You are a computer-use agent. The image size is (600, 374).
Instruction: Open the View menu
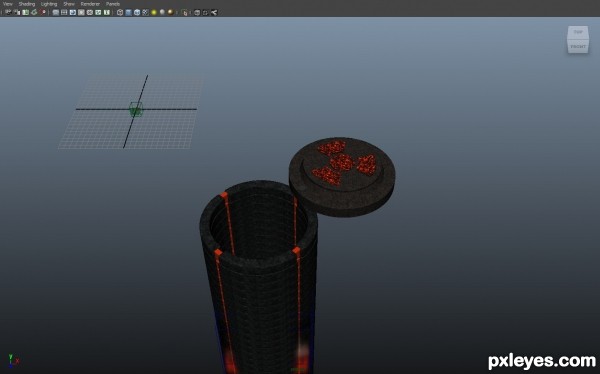(x=8, y=4)
